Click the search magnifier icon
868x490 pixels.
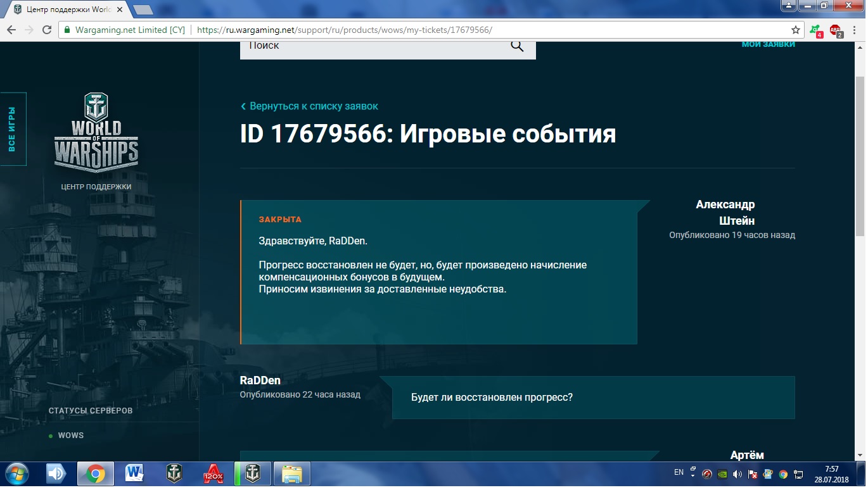click(x=517, y=46)
